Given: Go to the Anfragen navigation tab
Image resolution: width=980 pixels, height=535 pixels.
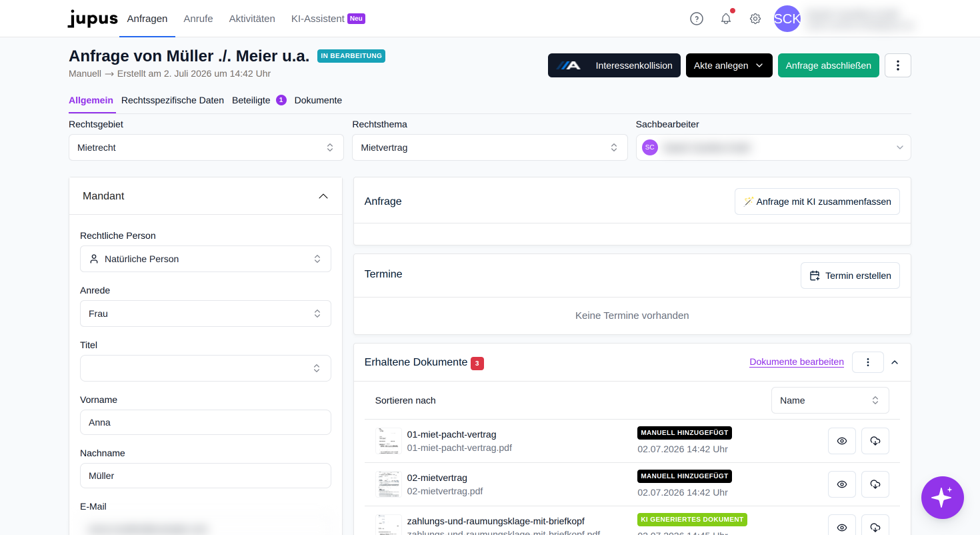Looking at the screenshot, I should coord(147,19).
